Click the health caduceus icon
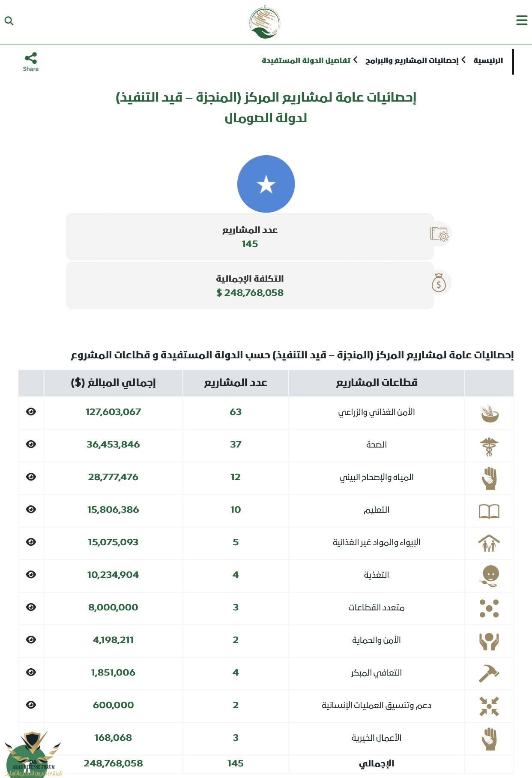The height and width of the screenshot is (778, 532). click(x=489, y=446)
